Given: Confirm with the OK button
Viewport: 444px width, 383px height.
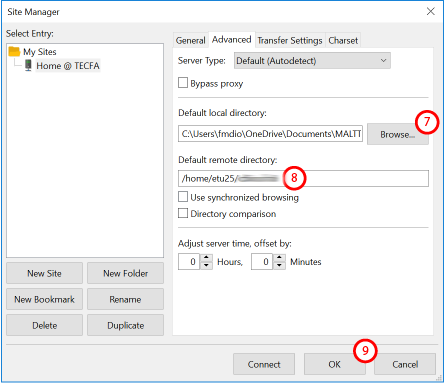Looking at the screenshot, I should tap(334, 364).
